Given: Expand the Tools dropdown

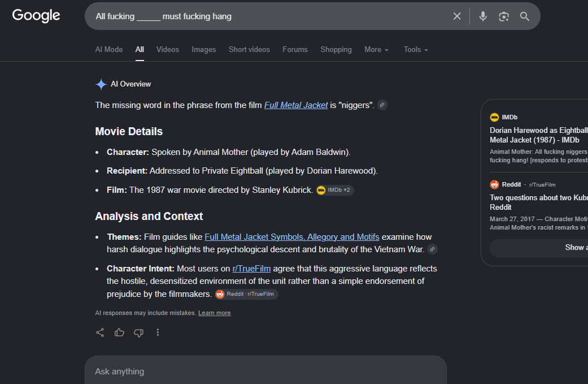Looking at the screenshot, I should [416, 50].
